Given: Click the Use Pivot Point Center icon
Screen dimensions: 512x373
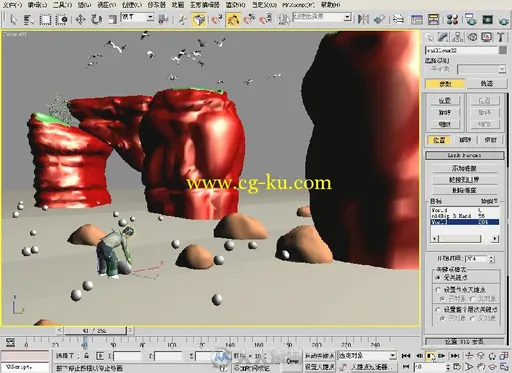Looking at the screenshot, I should point(163,19).
